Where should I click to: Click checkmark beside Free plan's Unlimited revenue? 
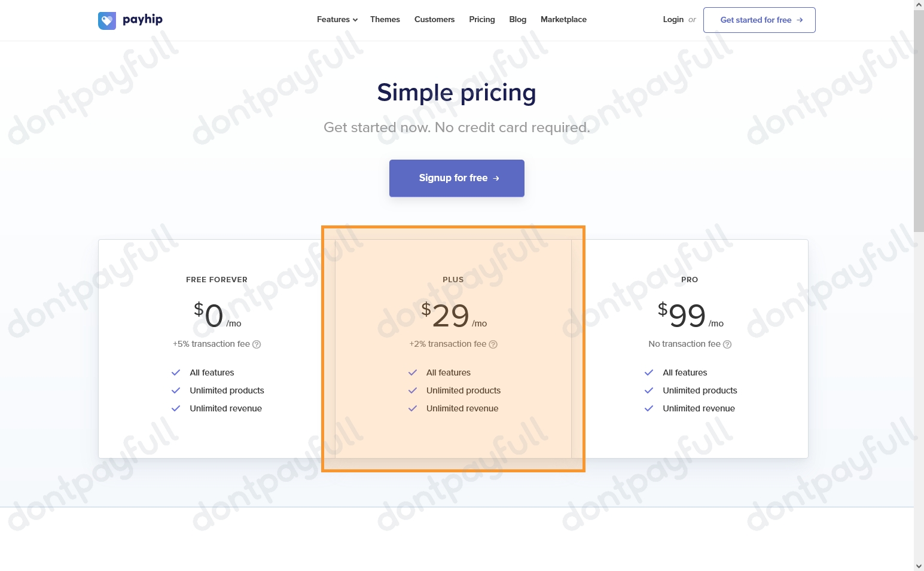pos(176,408)
